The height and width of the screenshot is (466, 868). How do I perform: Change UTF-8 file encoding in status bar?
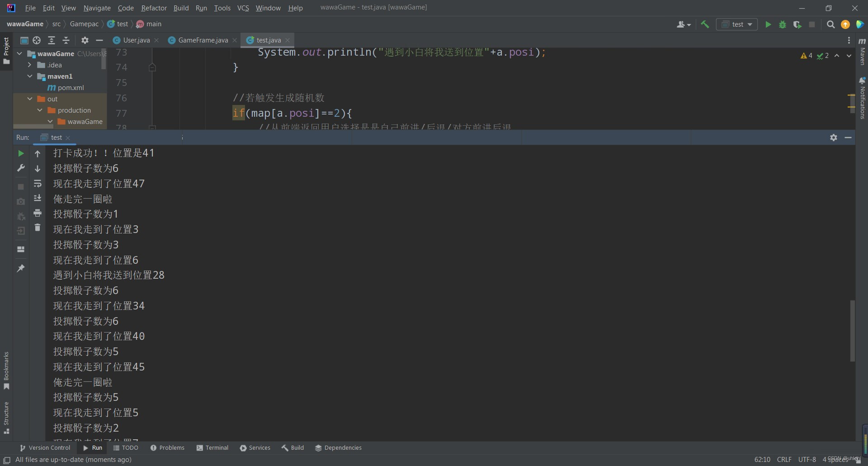(807, 460)
